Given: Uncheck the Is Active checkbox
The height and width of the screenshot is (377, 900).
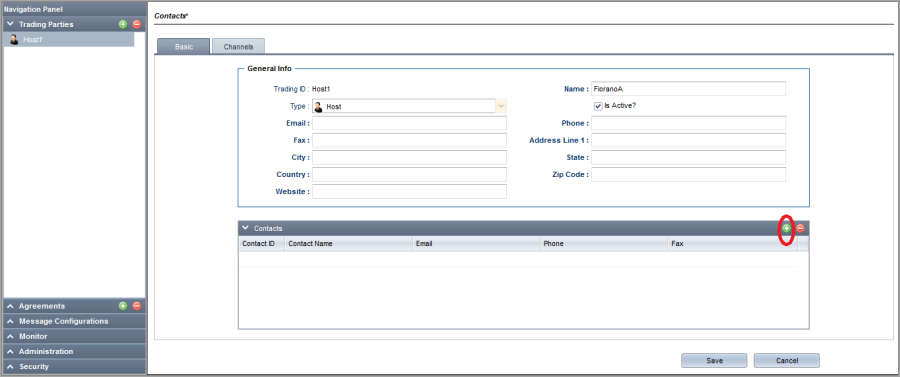Looking at the screenshot, I should [x=598, y=106].
